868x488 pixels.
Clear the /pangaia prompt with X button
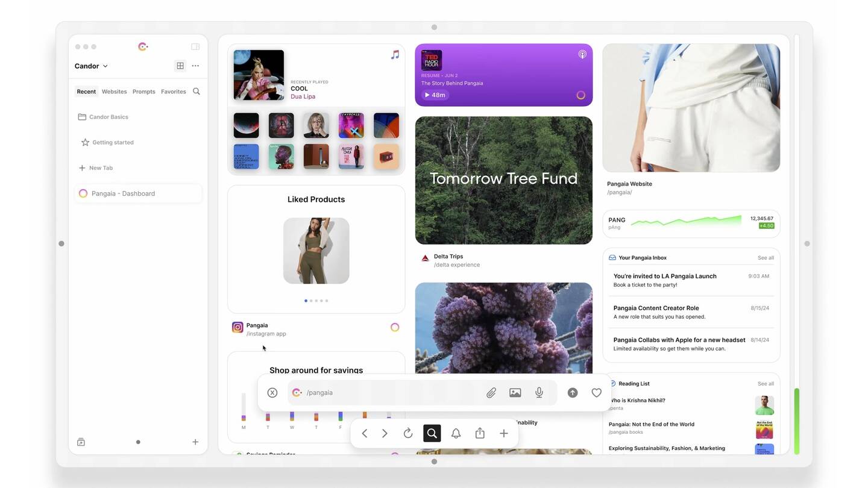pos(272,393)
